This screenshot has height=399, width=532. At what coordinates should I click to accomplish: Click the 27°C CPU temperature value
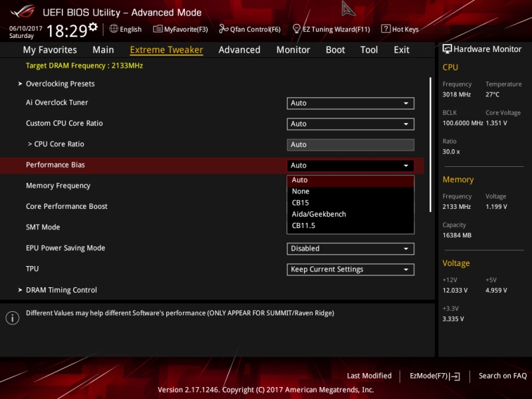point(492,94)
